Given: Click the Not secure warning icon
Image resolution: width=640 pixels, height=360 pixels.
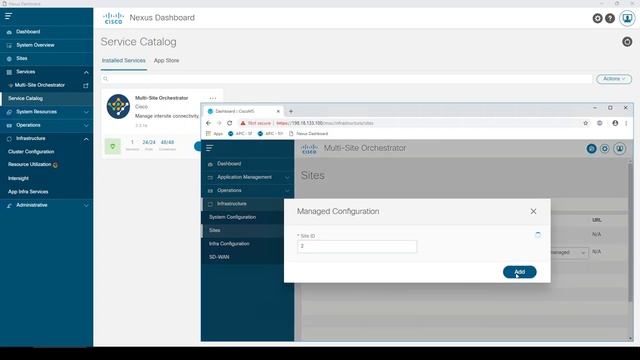Looking at the screenshot, I should tap(243, 123).
